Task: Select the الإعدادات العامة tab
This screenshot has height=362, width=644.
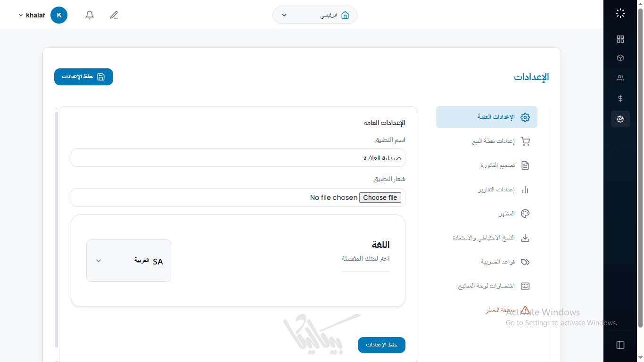Action: point(487,117)
